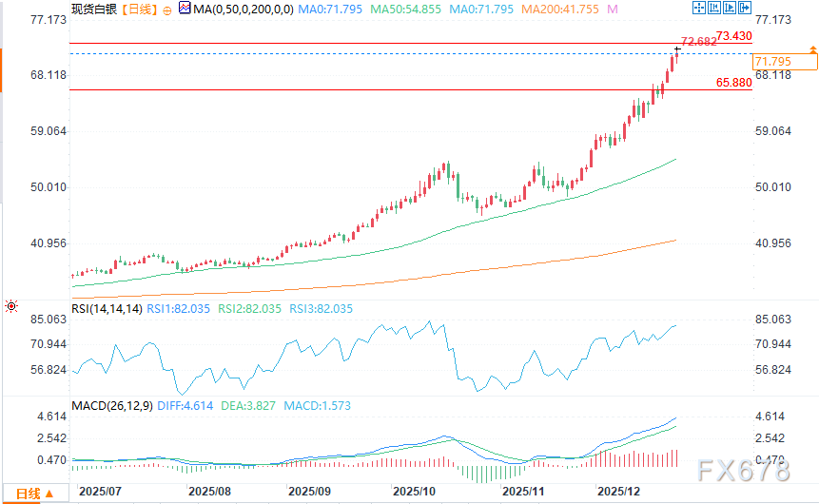This screenshot has width=819, height=504.
Task: Click the MA indicator chart icon
Action: tap(185, 8)
